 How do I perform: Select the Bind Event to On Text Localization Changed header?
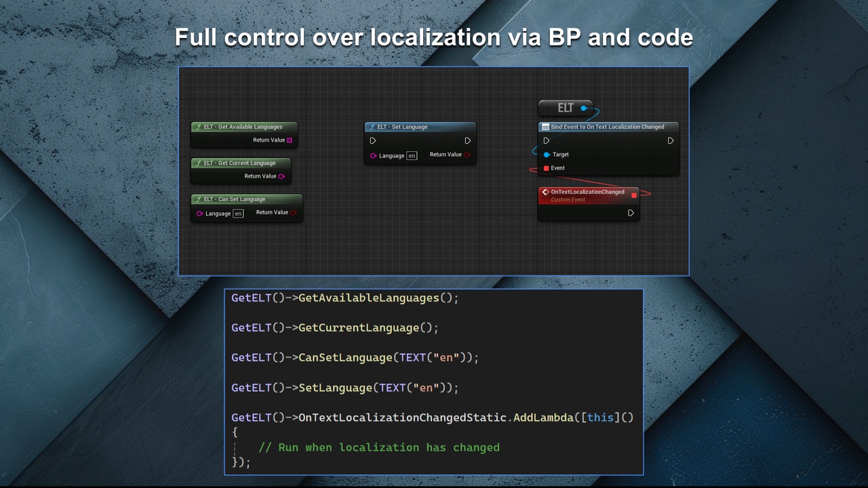pyautogui.click(x=608, y=127)
